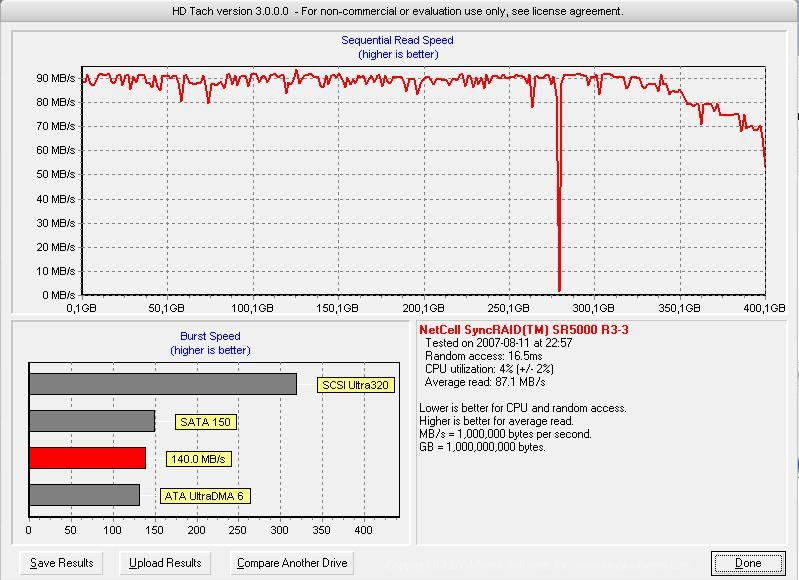Select the Average read: 87.1 MB/s text
Image resolution: width=799 pixels, height=580 pixels.
pos(485,382)
